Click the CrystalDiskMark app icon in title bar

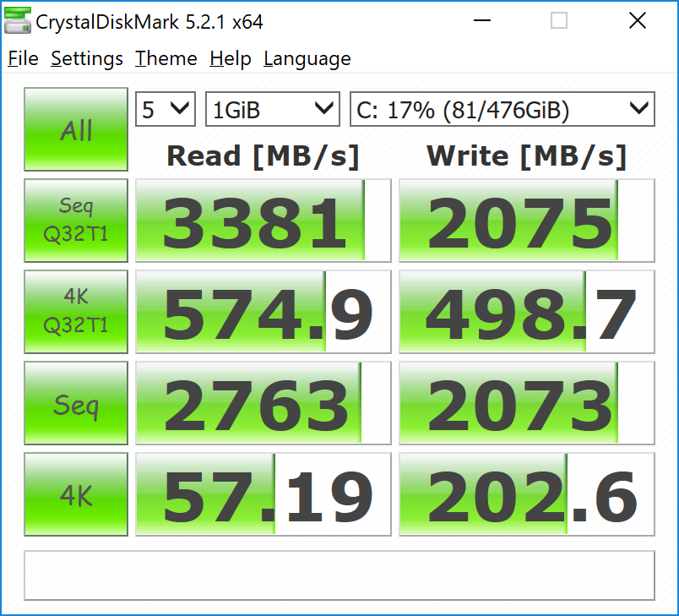click(18, 20)
